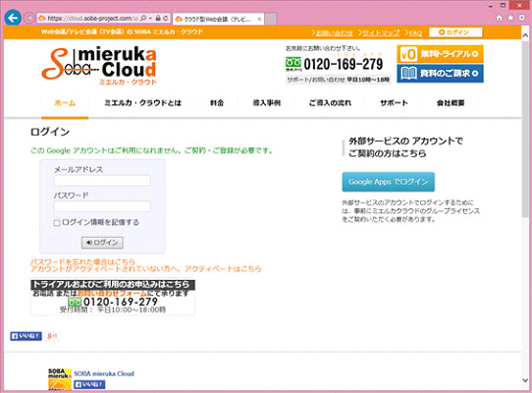The image size is (532, 393).
Task: Click the refresh icon in address bar
Action: 166,18
